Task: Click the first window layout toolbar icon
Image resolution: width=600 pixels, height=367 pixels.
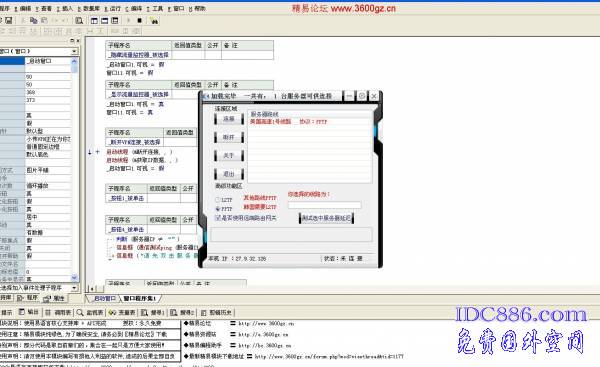Action: (x=94, y=21)
